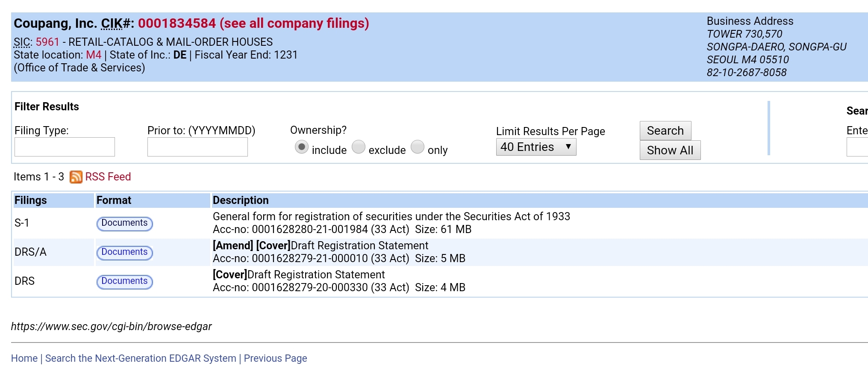The width and height of the screenshot is (868, 375).
Task: Select the 'include' ownership radio button
Action: coord(302,147)
